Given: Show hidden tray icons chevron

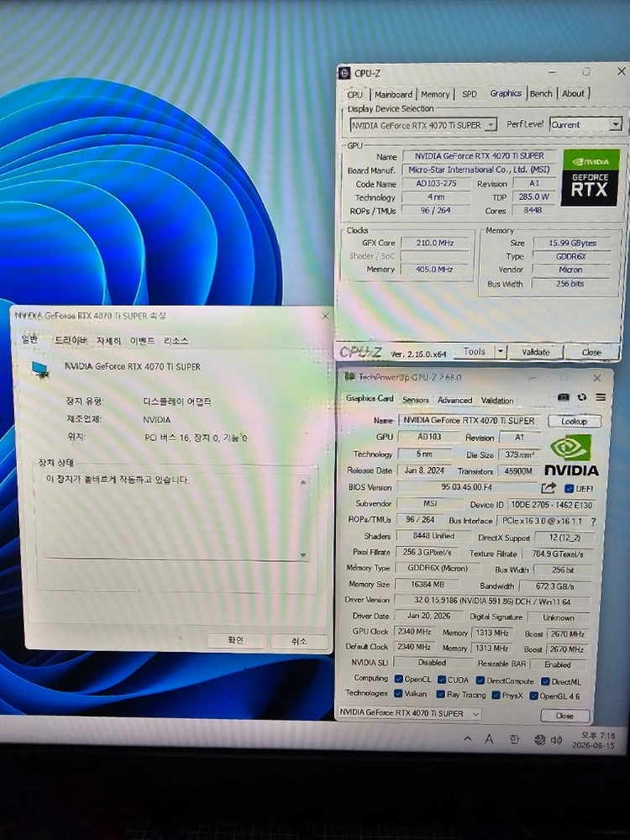Looking at the screenshot, I should click(x=468, y=738).
